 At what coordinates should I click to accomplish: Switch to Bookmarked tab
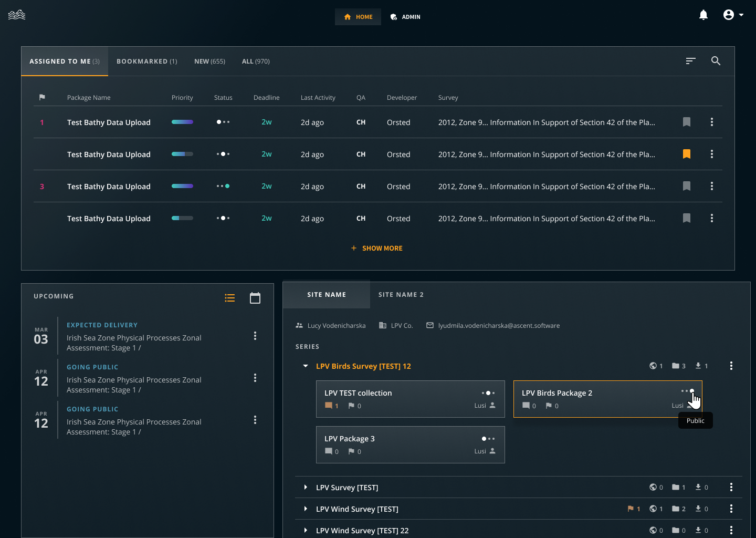[x=147, y=61]
